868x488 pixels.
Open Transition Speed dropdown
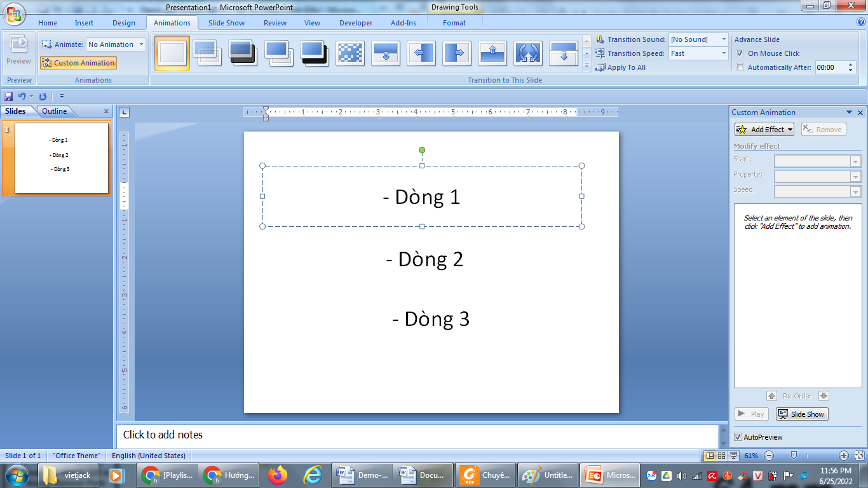(723, 53)
